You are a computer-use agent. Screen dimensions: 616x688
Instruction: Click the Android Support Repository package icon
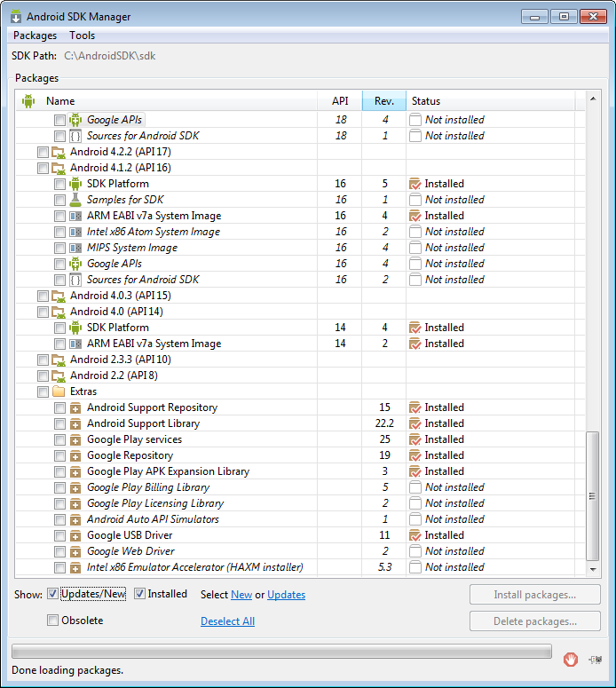[x=75, y=408]
